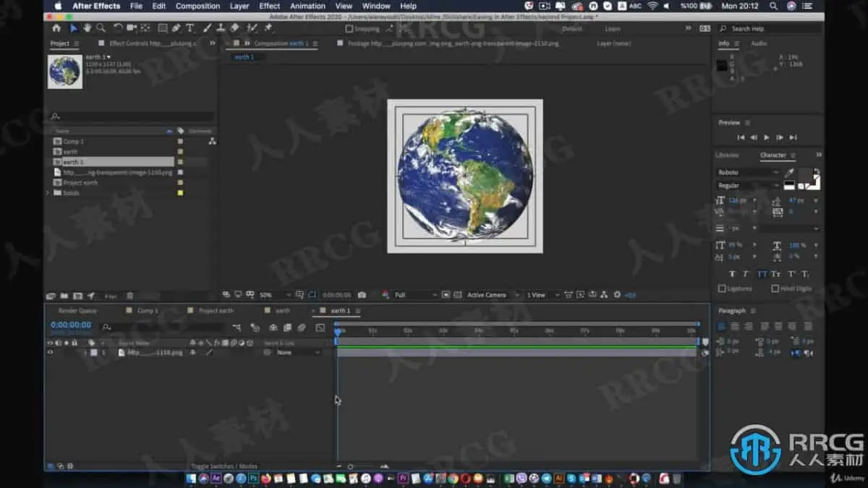
Task: Open the Animation menu
Action: click(x=308, y=6)
